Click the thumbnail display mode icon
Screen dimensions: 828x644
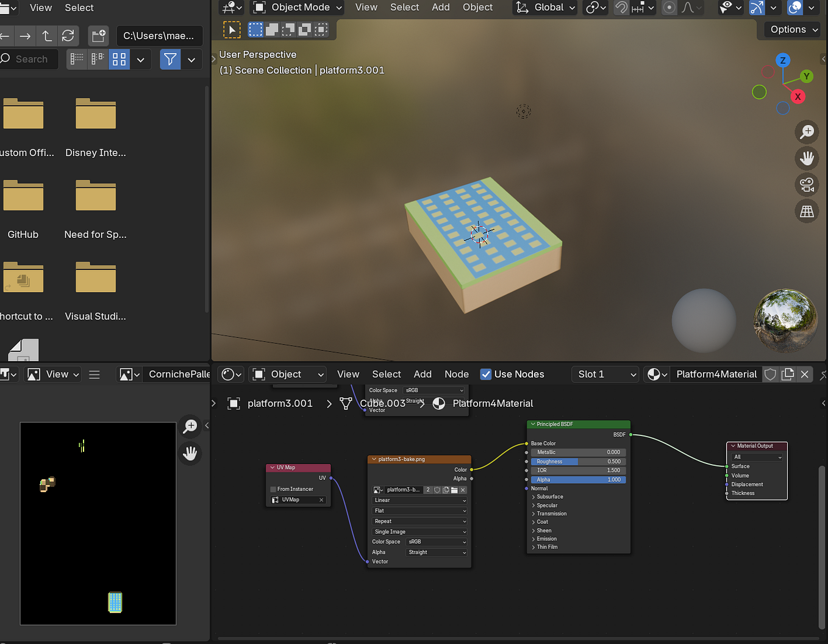119,59
